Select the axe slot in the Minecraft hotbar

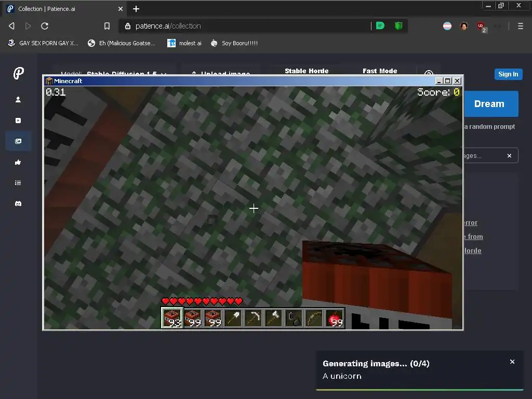point(274,318)
